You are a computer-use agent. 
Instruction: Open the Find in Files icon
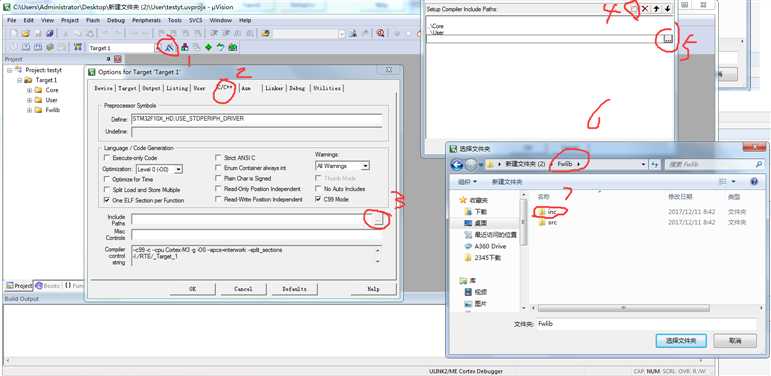(x=265, y=33)
